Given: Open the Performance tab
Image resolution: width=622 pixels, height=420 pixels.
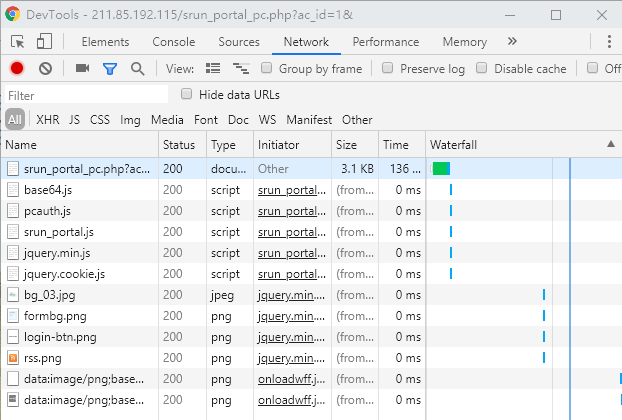Looking at the screenshot, I should click(x=385, y=42).
